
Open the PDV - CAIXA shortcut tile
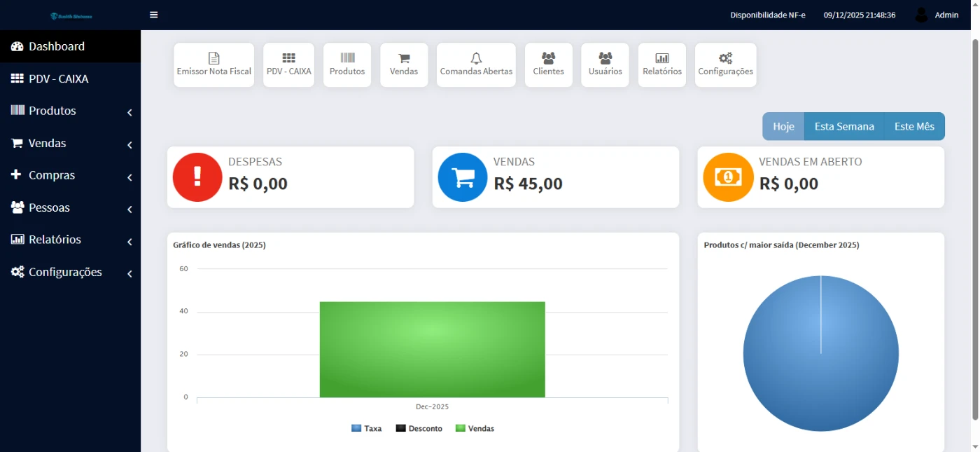tap(288, 64)
